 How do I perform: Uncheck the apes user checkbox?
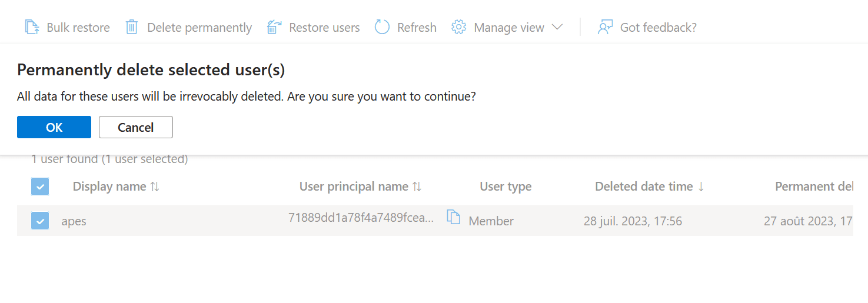(x=40, y=221)
